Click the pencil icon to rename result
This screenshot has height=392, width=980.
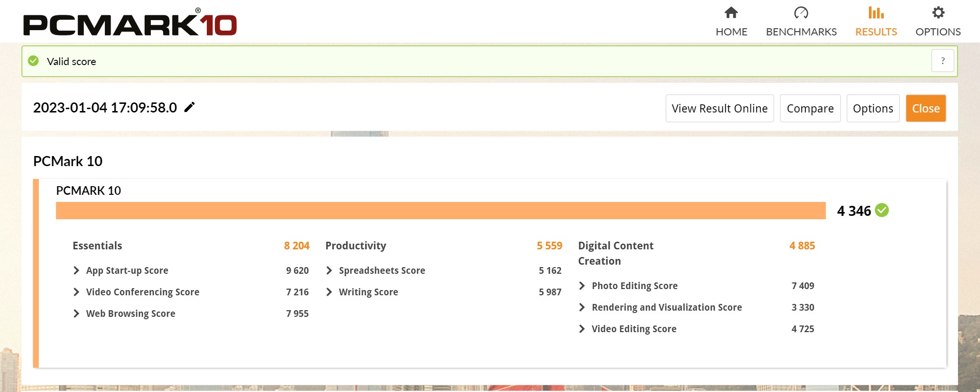[190, 107]
